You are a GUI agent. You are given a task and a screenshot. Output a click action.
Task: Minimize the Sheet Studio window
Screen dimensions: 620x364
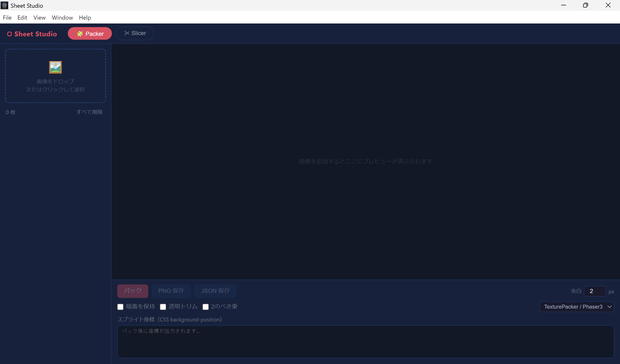point(563,5)
